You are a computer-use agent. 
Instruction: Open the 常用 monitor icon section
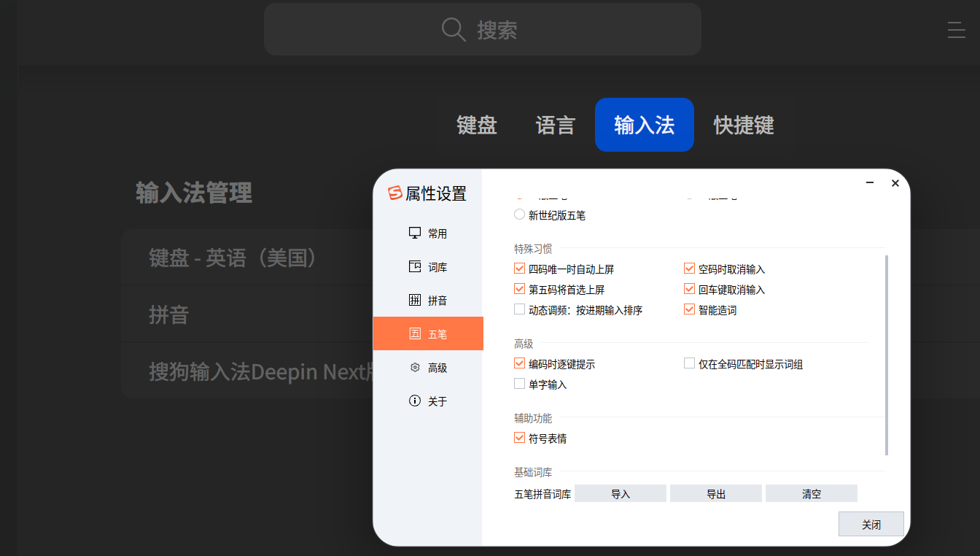(415, 233)
